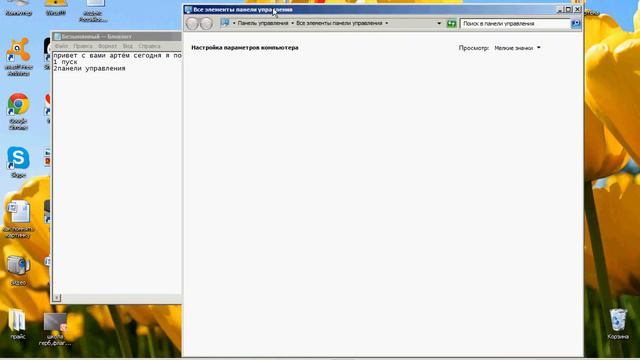Click the Back arrow in Control Panel
640x360 pixels.
click(191, 24)
